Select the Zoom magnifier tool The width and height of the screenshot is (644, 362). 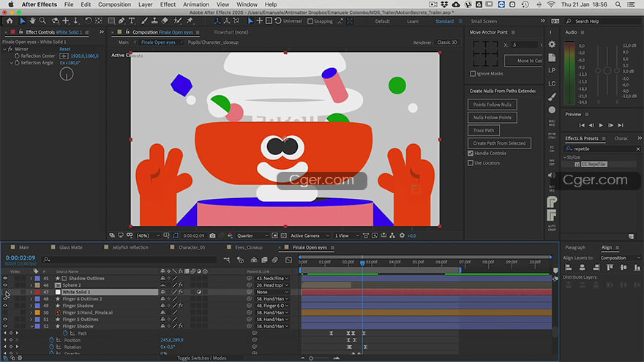[42, 20]
